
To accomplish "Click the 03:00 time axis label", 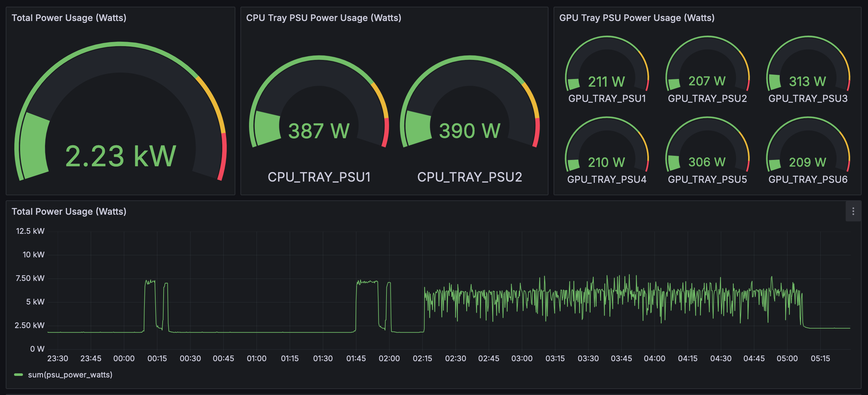I will click(x=522, y=358).
